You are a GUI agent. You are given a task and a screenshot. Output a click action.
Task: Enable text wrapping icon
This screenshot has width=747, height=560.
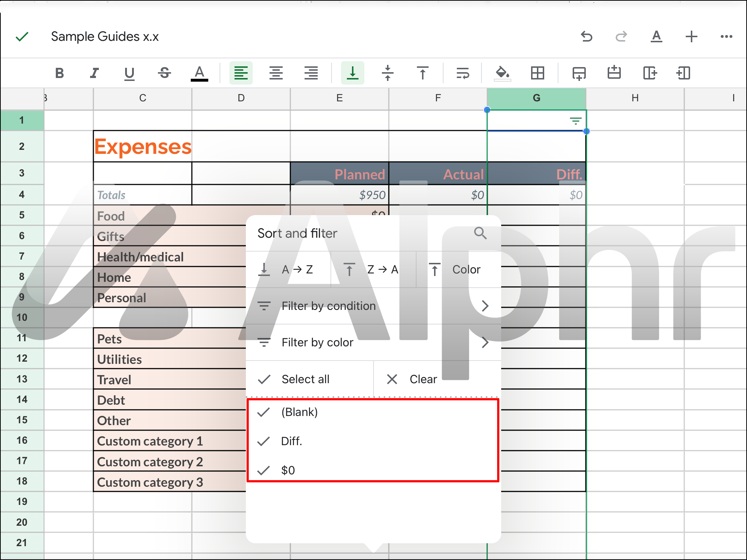coord(462,73)
